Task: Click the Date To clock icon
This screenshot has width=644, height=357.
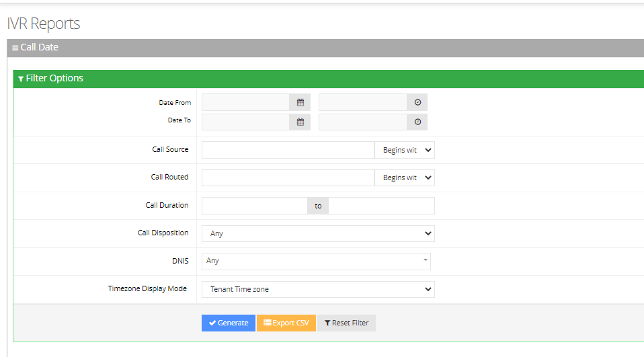Action: coord(417,122)
